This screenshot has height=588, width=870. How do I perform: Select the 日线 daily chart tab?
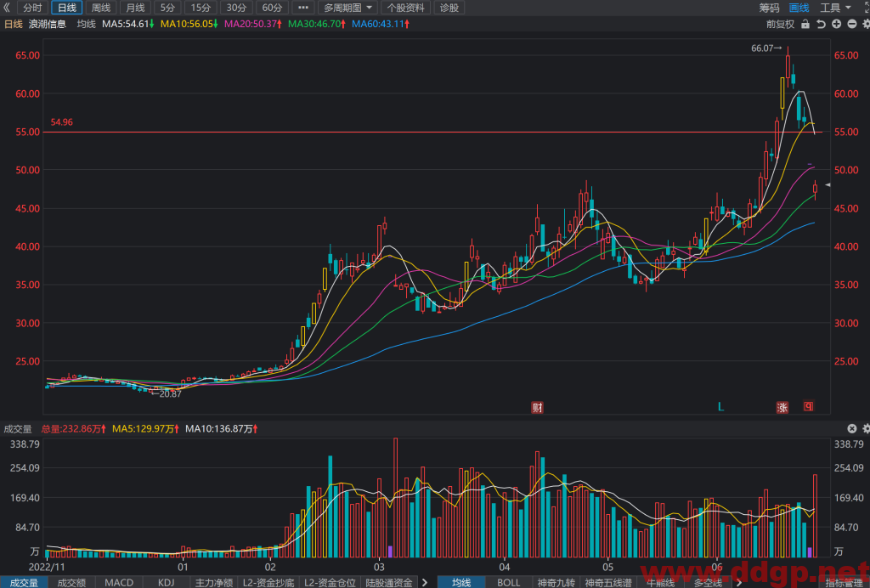[67, 8]
